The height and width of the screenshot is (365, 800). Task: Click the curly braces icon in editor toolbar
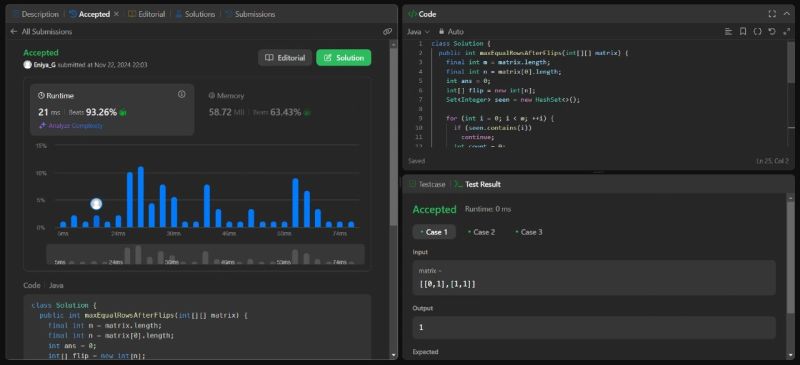click(758, 32)
